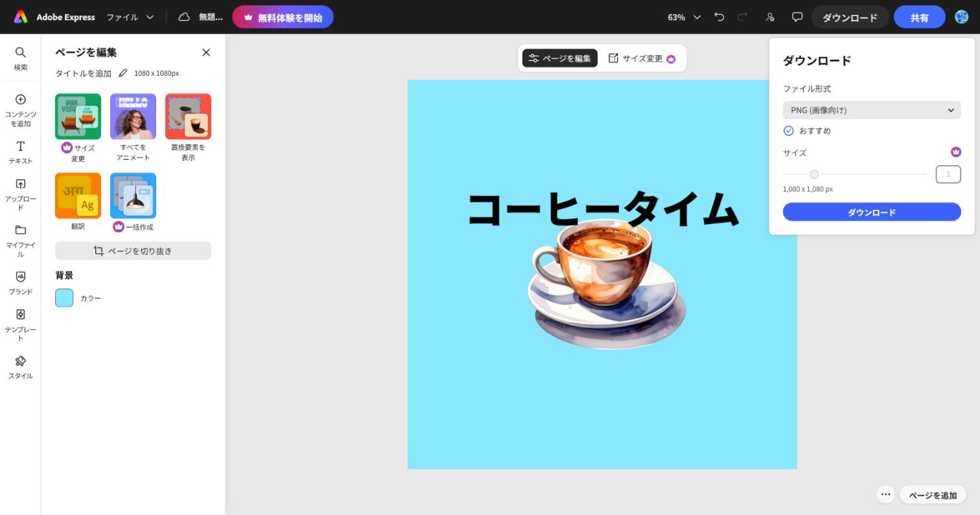Adjust the download size slider handle
The width and height of the screenshot is (980, 515).
(814, 174)
